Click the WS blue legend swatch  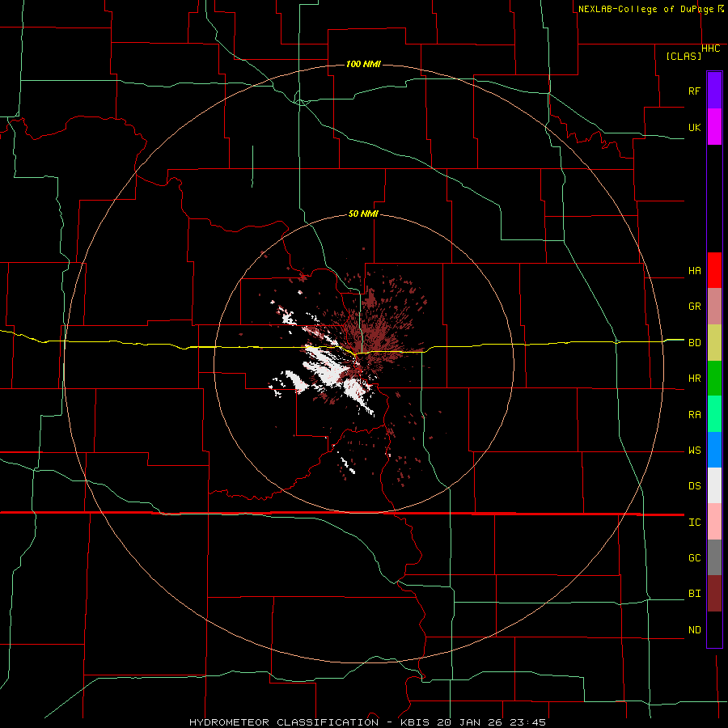[x=714, y=450]
